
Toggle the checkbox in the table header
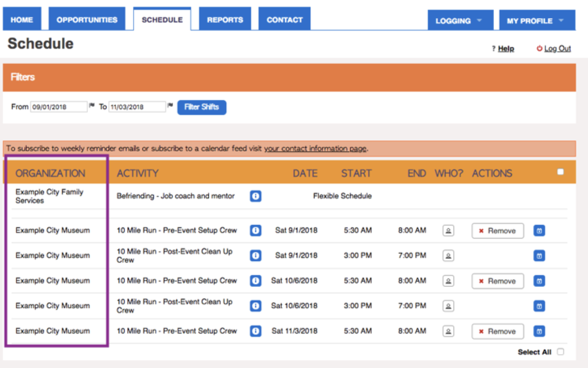pos(560,172)
